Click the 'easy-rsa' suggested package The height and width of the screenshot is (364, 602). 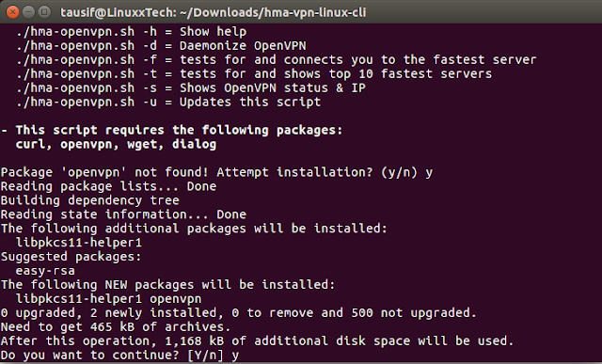(x=45, y=271)
